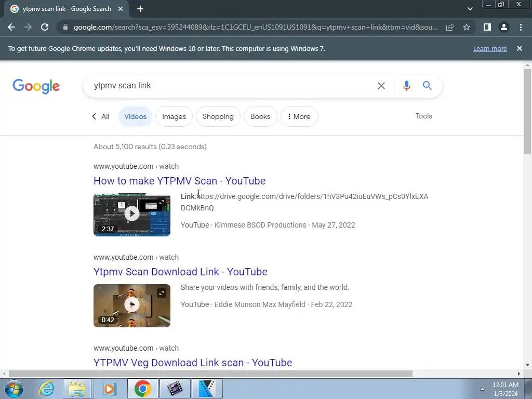
Task: Play the 2:37 video thumbnail
Action: coord(132,214)
